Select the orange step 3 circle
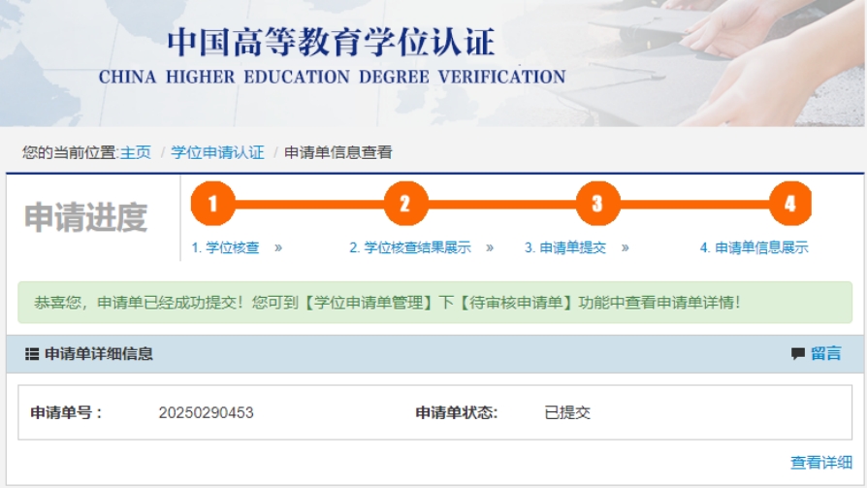Screen dimensions: 868x488 [597, 205]
